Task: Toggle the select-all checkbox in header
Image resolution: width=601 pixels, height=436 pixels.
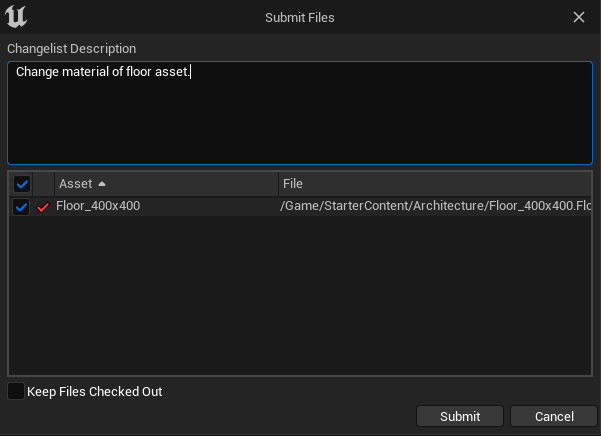Action: pyautogui.click(x=22, y=184)
